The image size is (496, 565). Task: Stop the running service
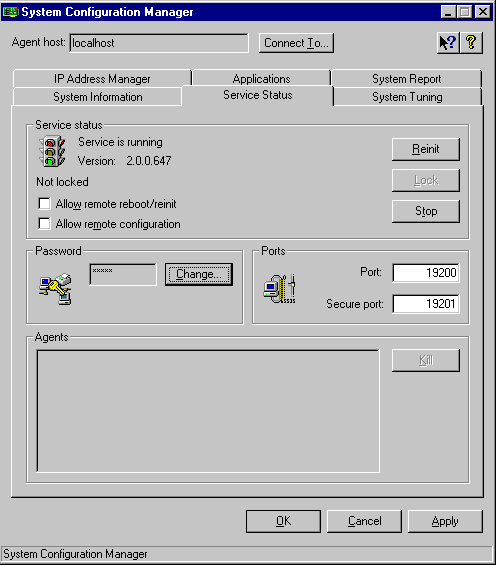426,211
